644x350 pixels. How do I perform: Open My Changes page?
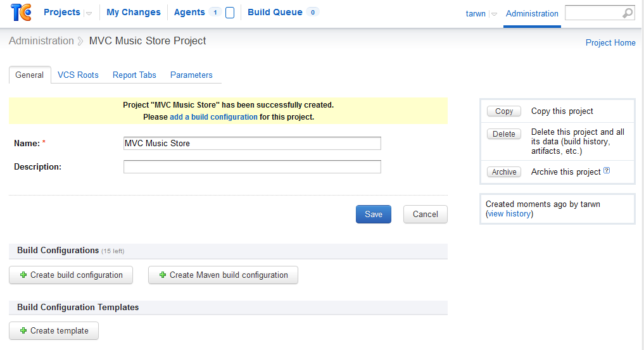click(x=134, y=12)
